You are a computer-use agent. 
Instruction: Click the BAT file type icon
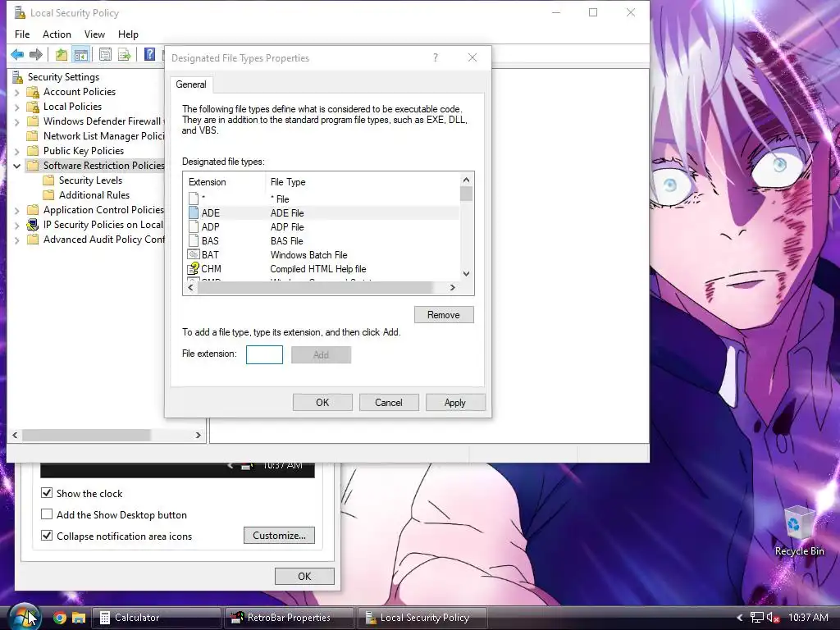tap(194, 254)
